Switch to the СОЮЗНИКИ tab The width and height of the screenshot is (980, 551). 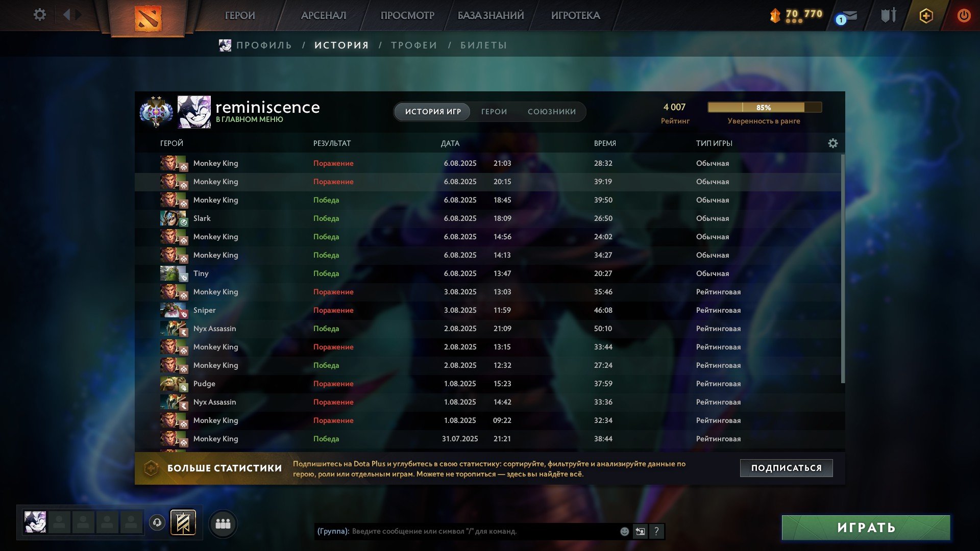(552, 112)
